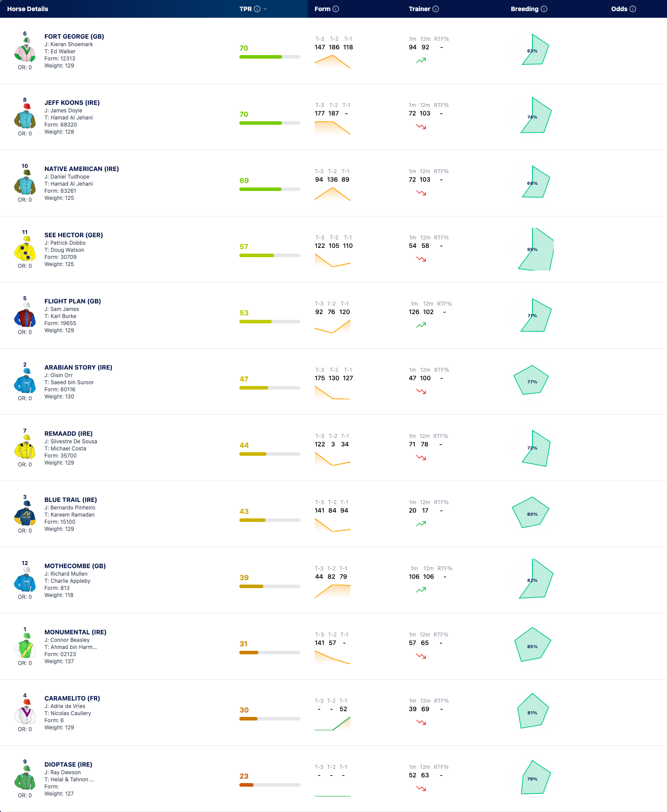Expand the TPR sort chevron

point(265,9)
